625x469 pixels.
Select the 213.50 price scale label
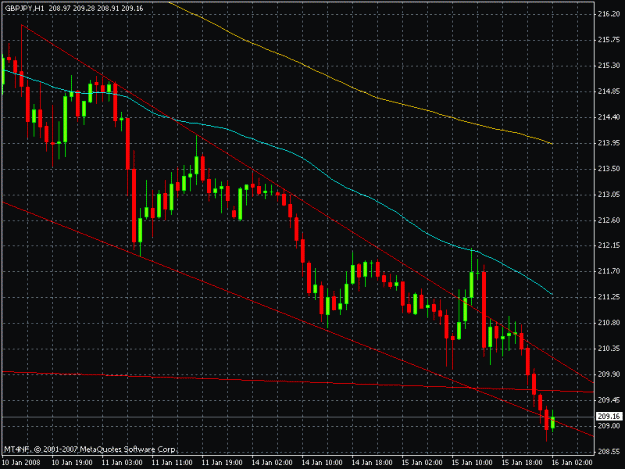tap(609, 169)
